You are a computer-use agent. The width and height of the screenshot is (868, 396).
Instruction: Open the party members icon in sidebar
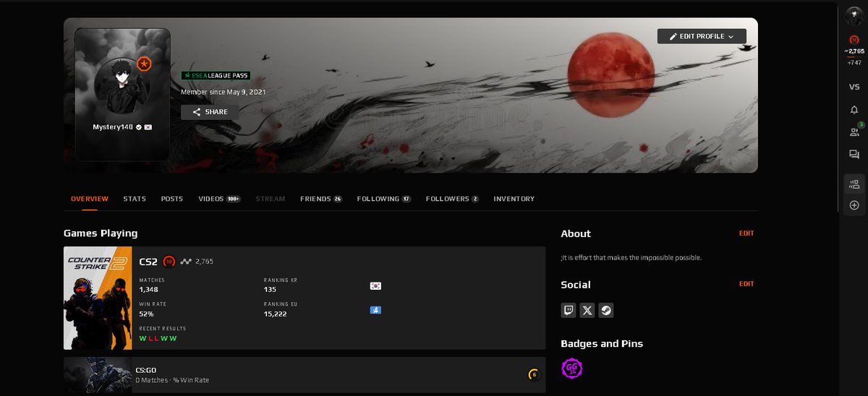coord(854,184)
